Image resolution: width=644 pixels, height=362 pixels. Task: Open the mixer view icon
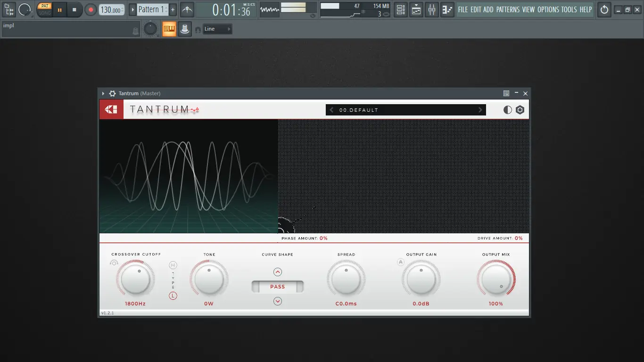431,9
